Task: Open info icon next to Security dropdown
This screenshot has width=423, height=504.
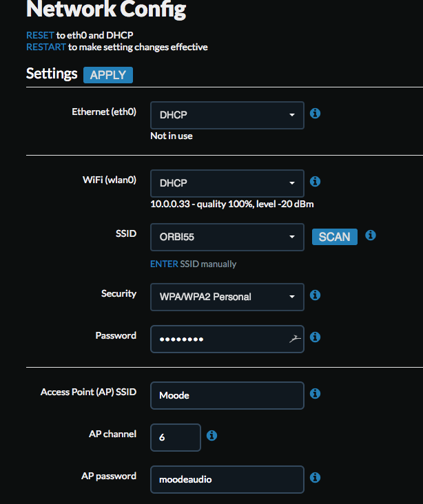Action: click(315, 295)
